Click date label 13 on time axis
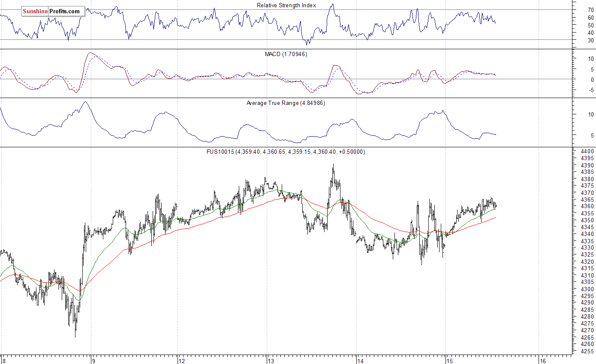Image resolution: width=596 pixels, height=364 pixels. click(x=271, y=361)
